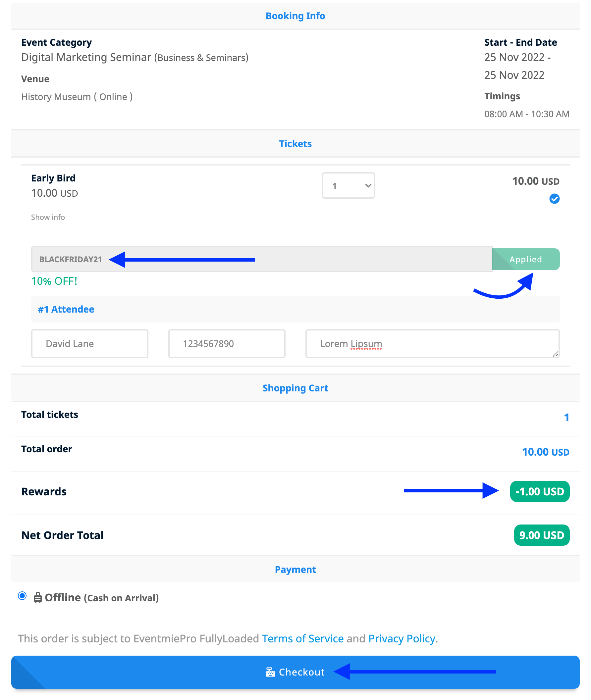Click the 1234567890 phone number field
This screenshot has height=700, width=591.
(x=227, y=344)
